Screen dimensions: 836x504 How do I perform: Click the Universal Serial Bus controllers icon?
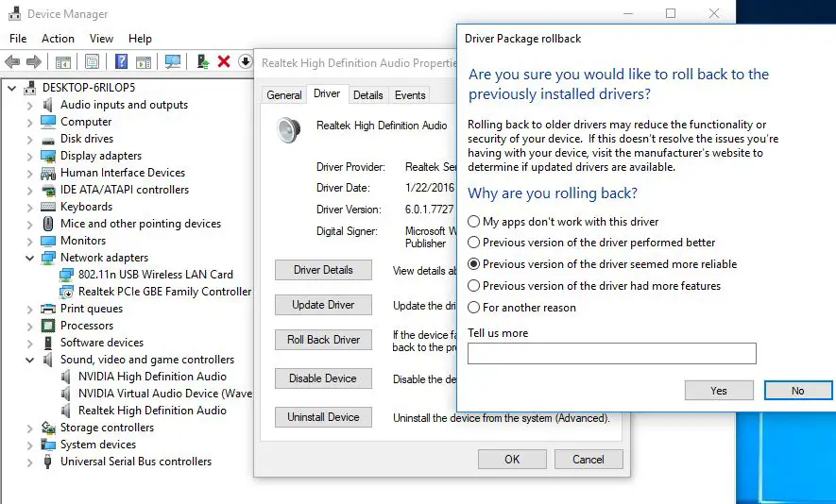point(48,462)
